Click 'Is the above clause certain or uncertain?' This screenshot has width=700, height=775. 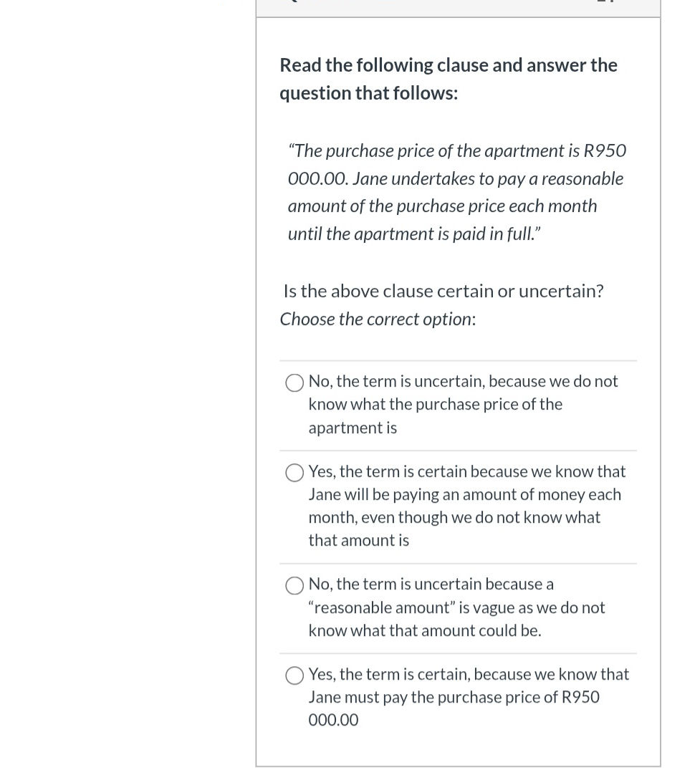click(443, 291)
